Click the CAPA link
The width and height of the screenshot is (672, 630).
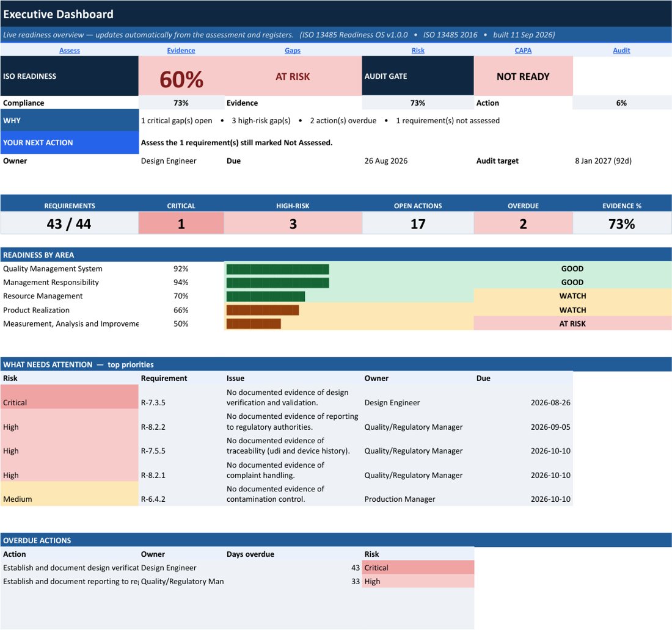pos(523,51)
